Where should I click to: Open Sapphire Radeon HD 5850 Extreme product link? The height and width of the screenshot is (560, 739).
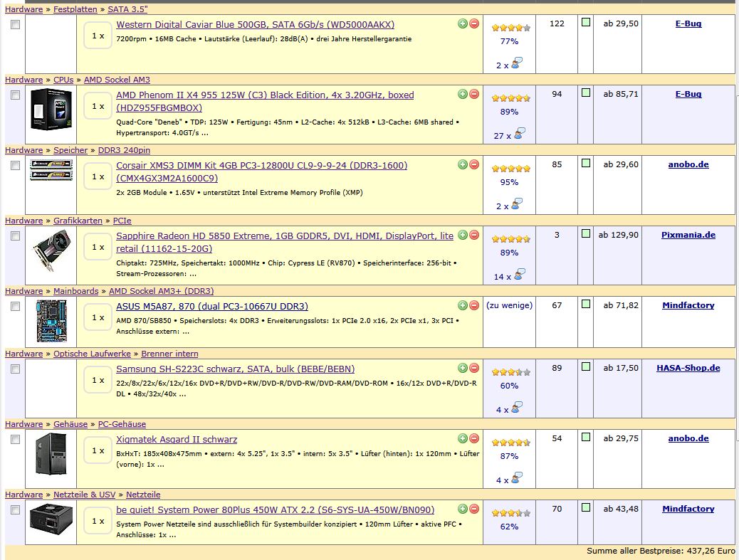(285, 242)
